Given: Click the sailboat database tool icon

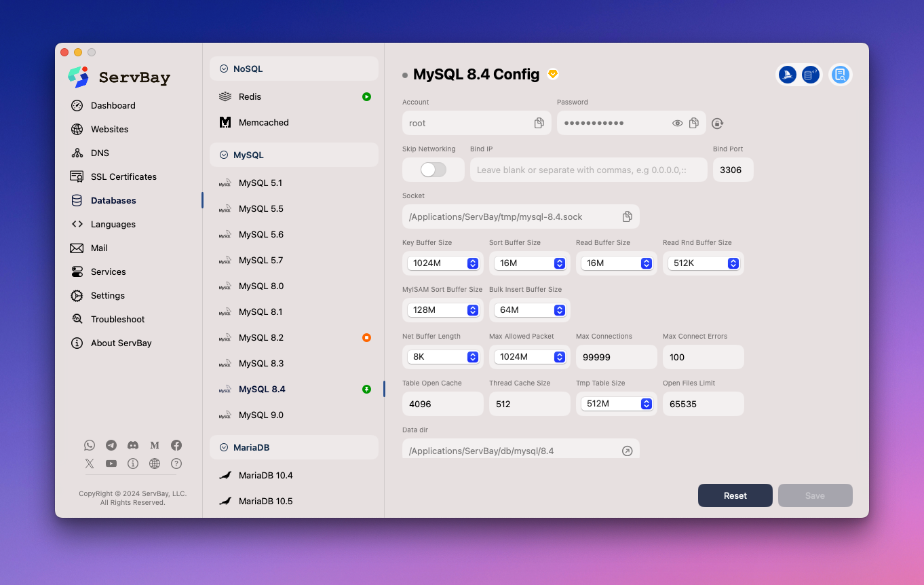Looking at the screenshot, I should 788,75.
